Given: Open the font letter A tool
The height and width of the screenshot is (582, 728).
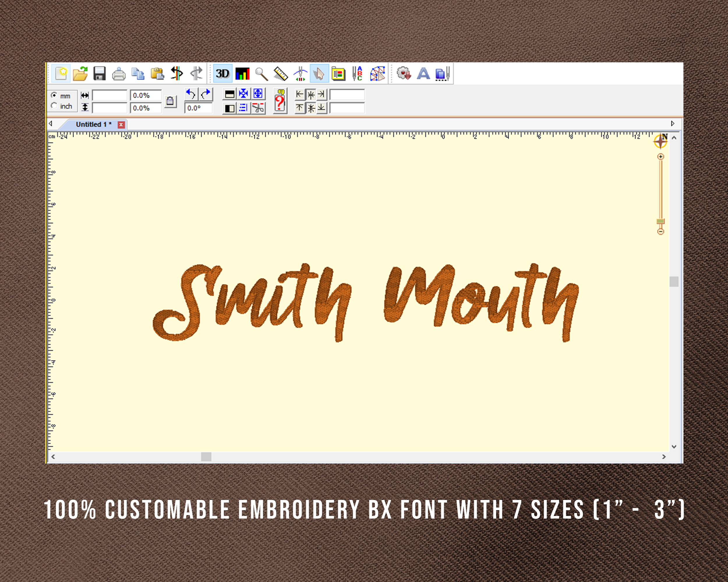Looking at the screenshot, I should tap(423, 73).
